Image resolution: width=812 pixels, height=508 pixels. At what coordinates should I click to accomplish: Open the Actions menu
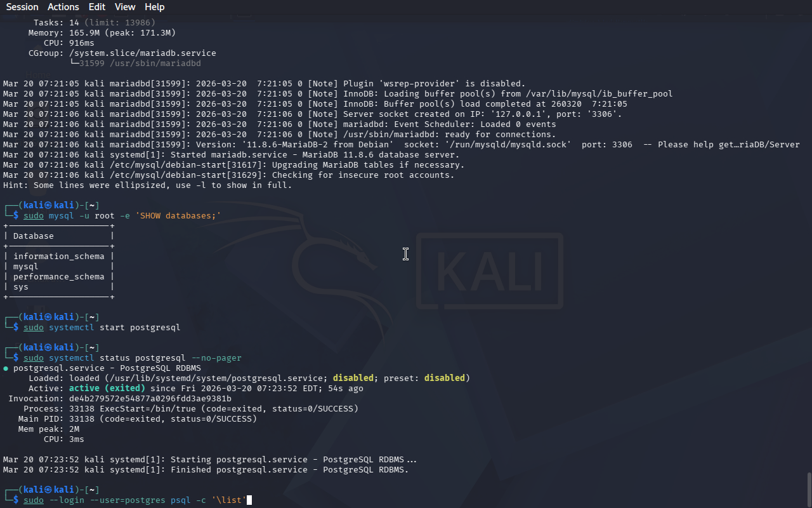pyautogui.click(x=63, y=7)
